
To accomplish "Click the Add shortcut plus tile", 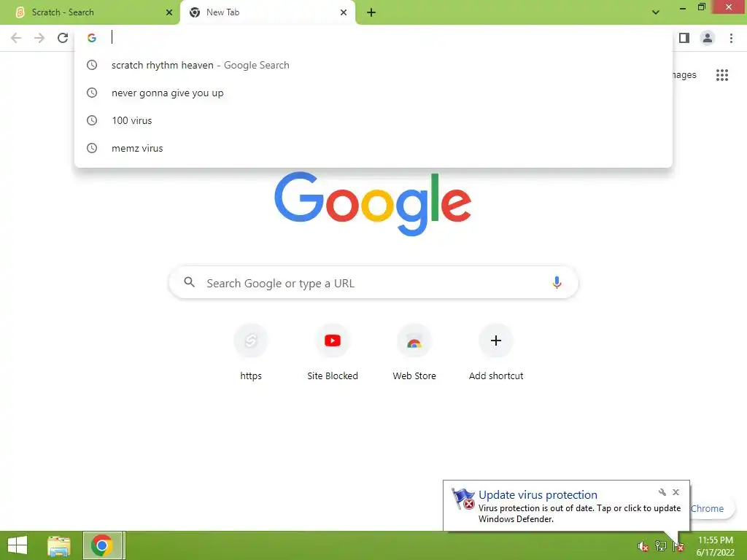I will point(496,352).
